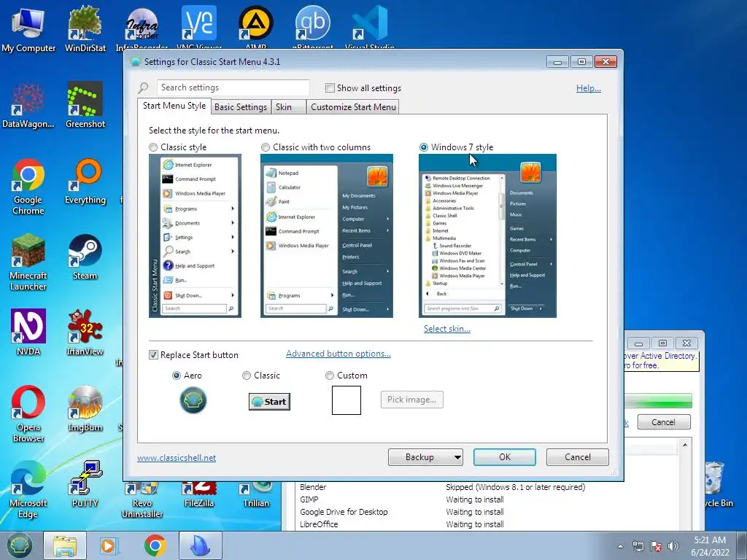Viewport: 747px width, 560px height.
Task: Select the LibreOffice row in installer list
Action: (x=486, y=524)
